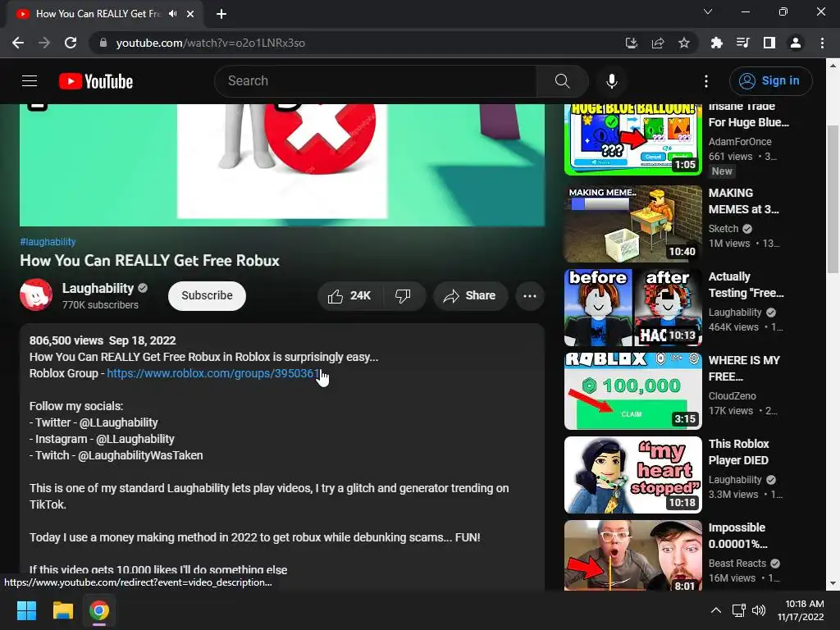Open 'This Roblox Player DIED' title
Image resolution: width=840 pixels, height=630 pixels.
click(x=739, y=452)
